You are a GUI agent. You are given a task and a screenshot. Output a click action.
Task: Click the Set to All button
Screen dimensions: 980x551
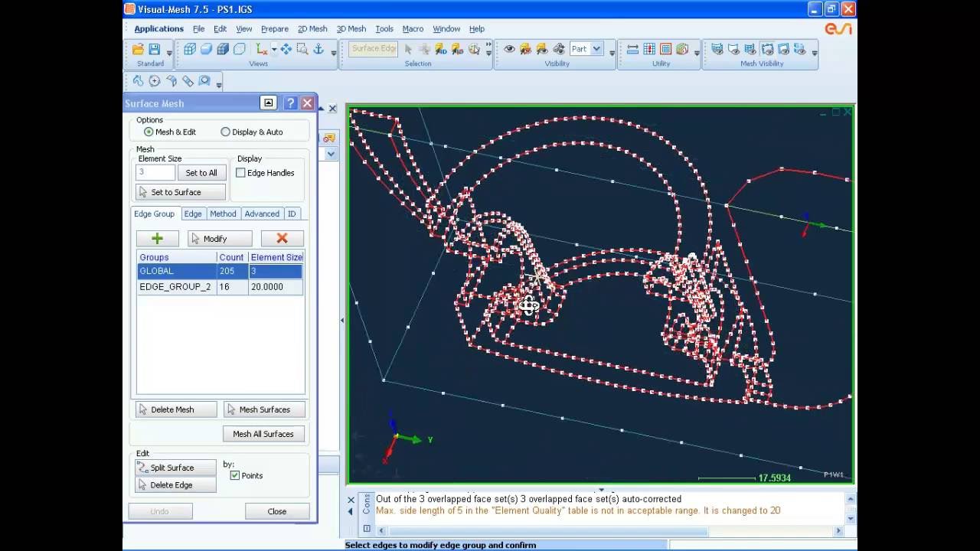pos(201,173)
